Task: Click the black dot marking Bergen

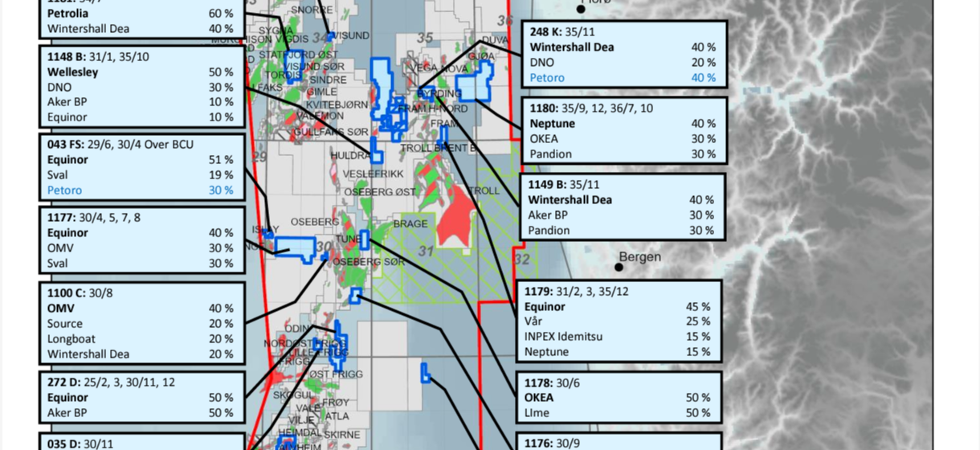Action: [x=620, y=267]
